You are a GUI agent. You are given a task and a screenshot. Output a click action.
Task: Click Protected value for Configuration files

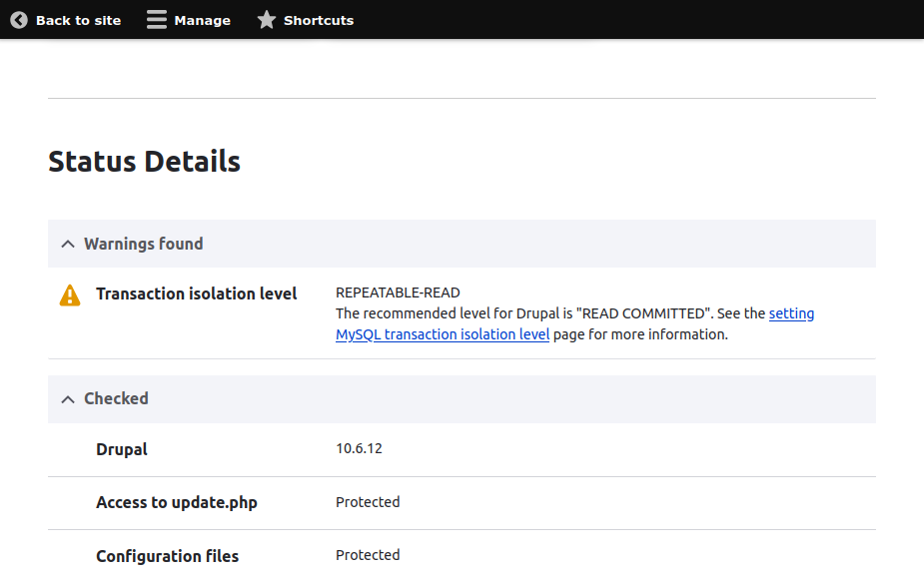[368, 555]
